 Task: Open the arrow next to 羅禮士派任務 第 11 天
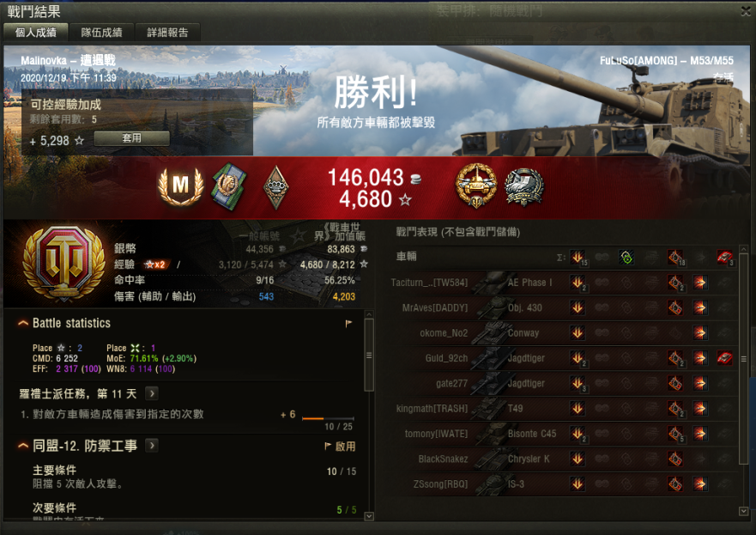(x=152, y=393)
